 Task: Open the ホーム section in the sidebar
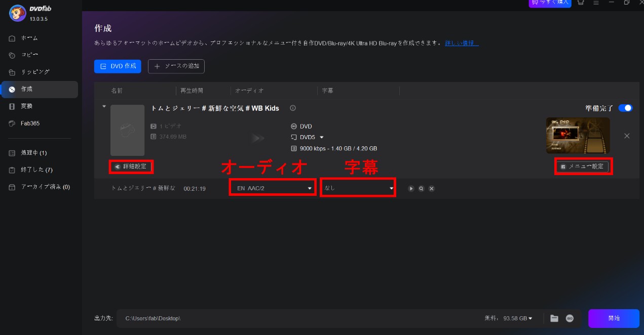point(29,38)
